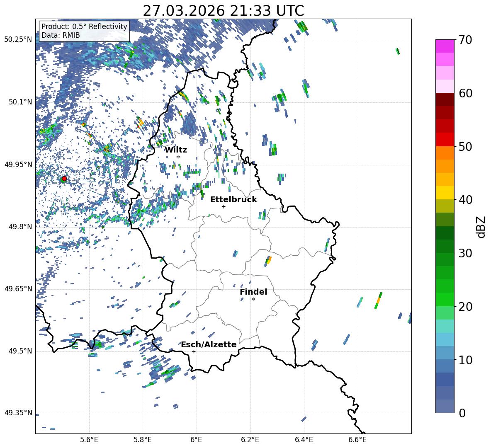Click the colorbar tick value 10
This screenshot has height=448, width=491.
[x=465, y=360]
